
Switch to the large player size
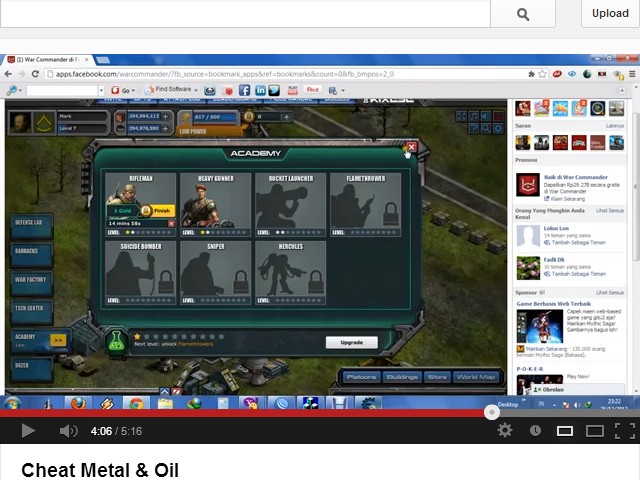click(595, 431)
